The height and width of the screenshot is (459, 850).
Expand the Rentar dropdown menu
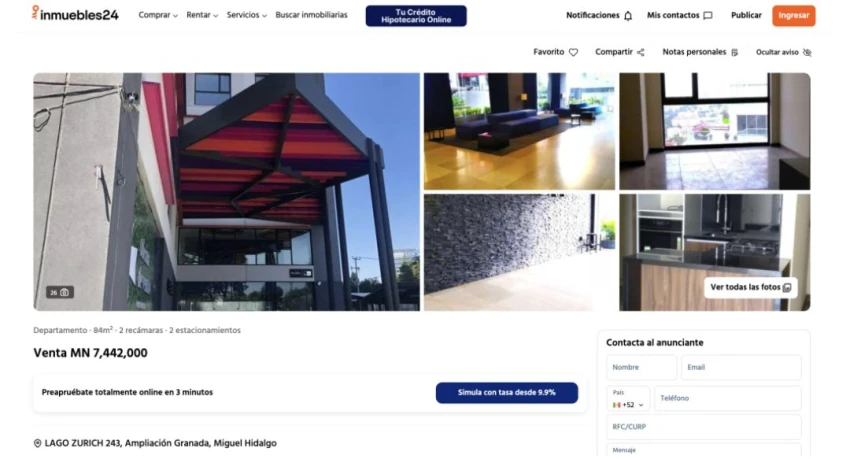(202, 15)
